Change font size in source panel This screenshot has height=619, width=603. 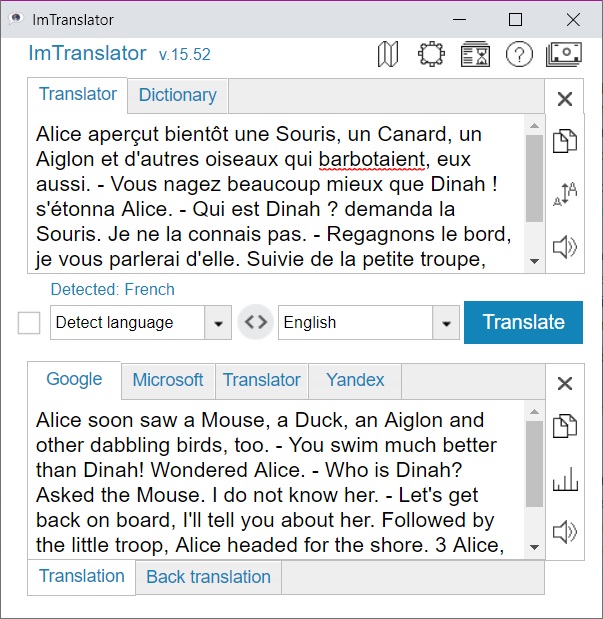tap(565, 194)
